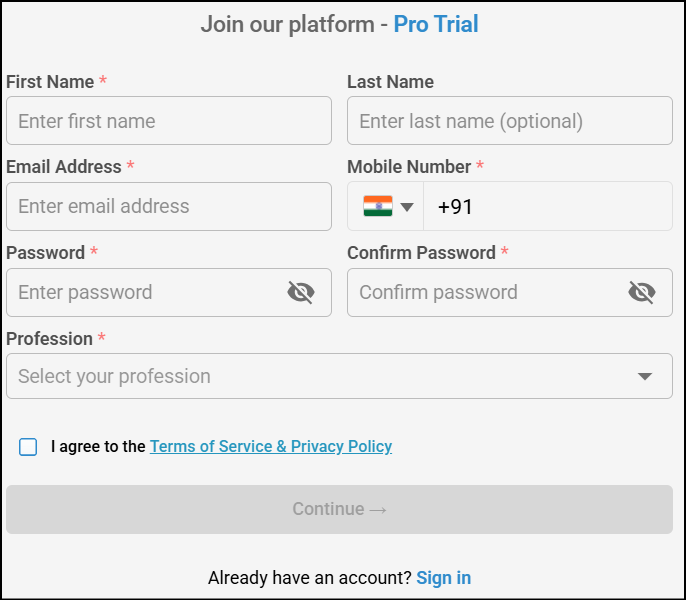Viewport: 686px width, 600px height.
Task: Focus the "Enter first name" field
Action: [x=168, y=121]
